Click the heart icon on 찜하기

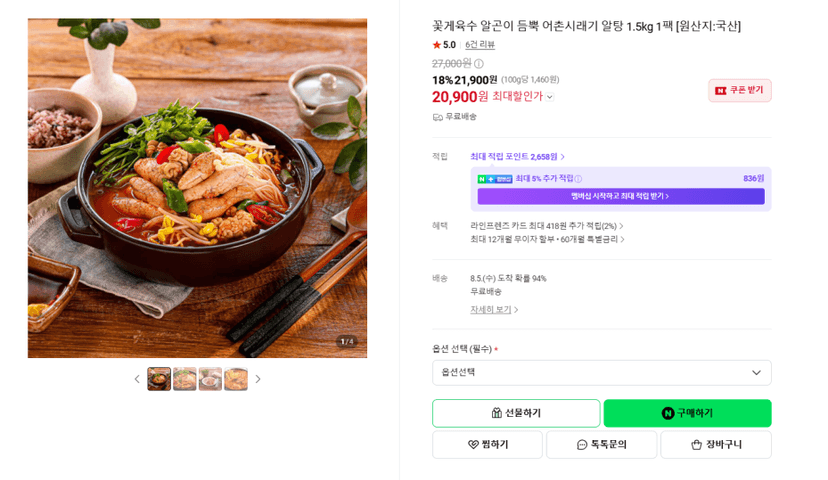point(473,445)
